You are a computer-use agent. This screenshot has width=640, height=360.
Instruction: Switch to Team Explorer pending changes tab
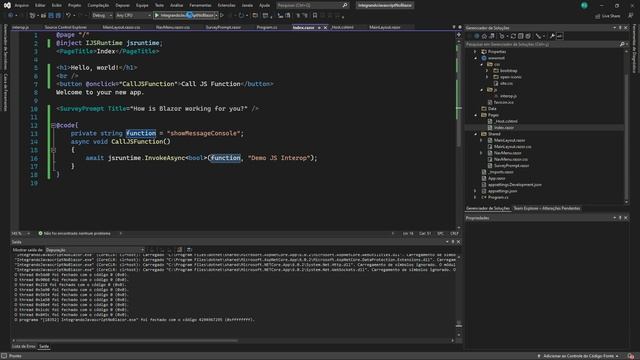click(x=547, y=209)
